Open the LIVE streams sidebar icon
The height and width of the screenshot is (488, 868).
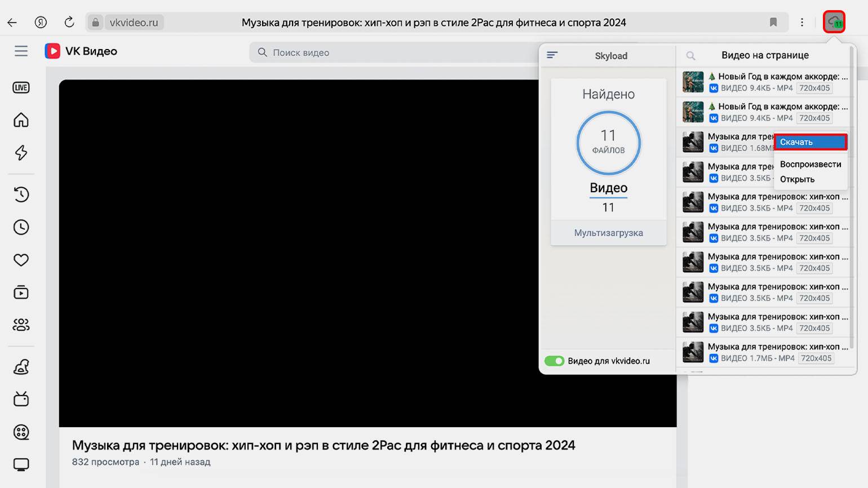click(x=21, y=87)
